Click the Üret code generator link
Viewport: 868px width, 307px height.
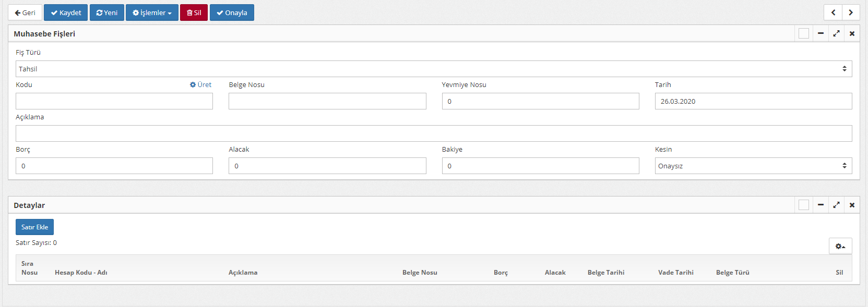[x=201, y=84]
